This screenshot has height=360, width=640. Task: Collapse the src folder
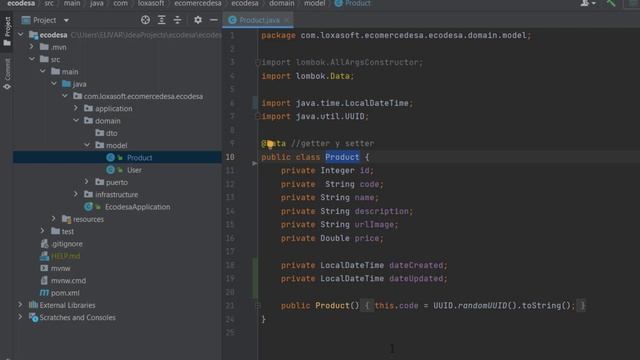[32, 59]
